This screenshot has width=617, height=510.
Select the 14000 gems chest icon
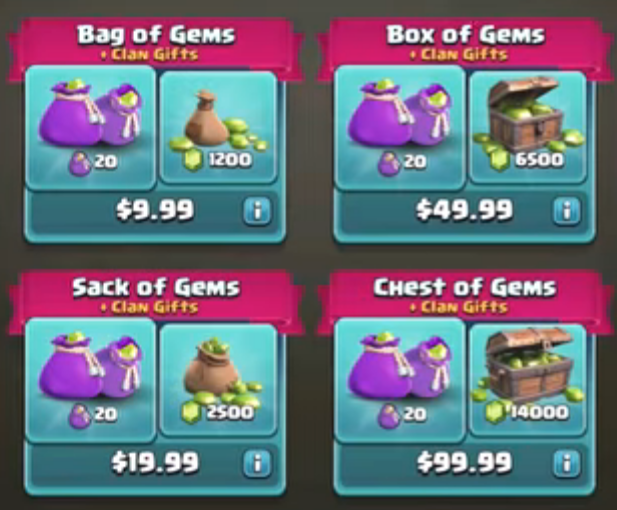528,380
